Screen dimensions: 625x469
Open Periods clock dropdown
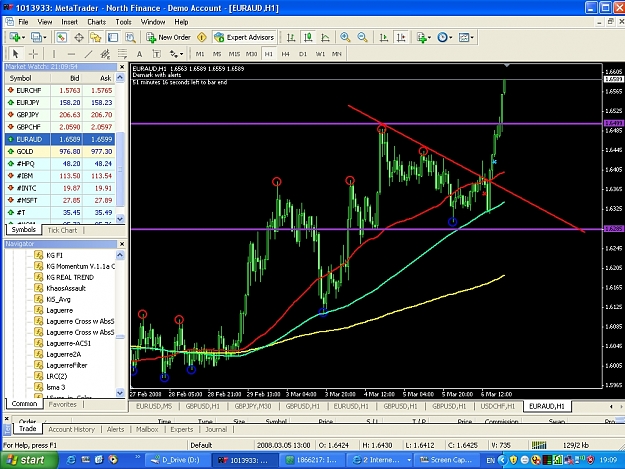(444, 37)
